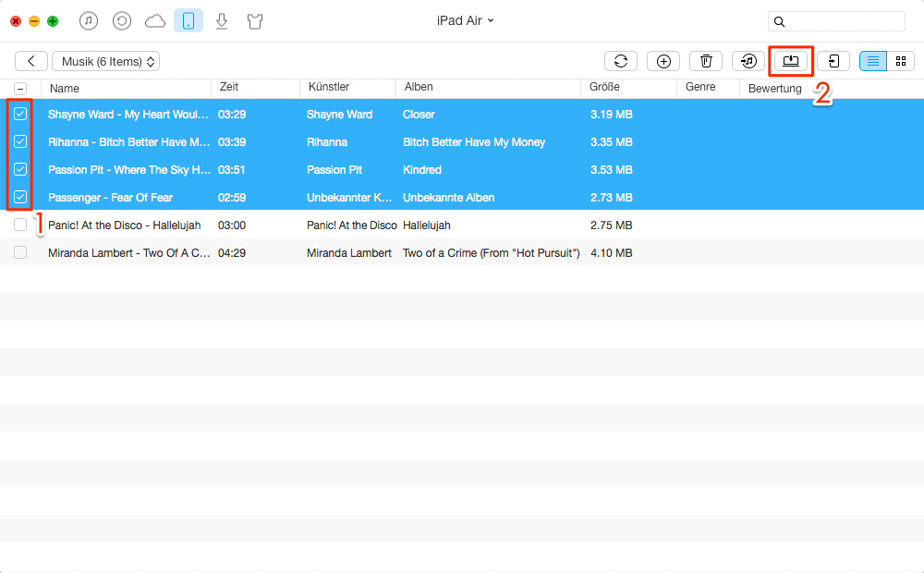
Task: Click the search magnifier icon
Action: pos(779,22)
